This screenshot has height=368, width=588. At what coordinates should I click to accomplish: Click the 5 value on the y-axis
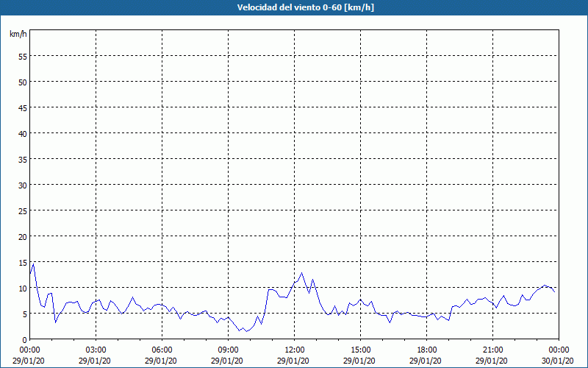click(x=25, y=314)
